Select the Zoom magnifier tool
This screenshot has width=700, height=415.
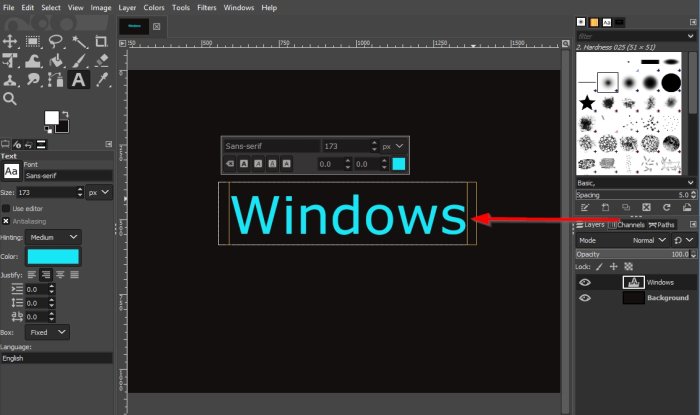pyautogui.click(x=10, y=99)
